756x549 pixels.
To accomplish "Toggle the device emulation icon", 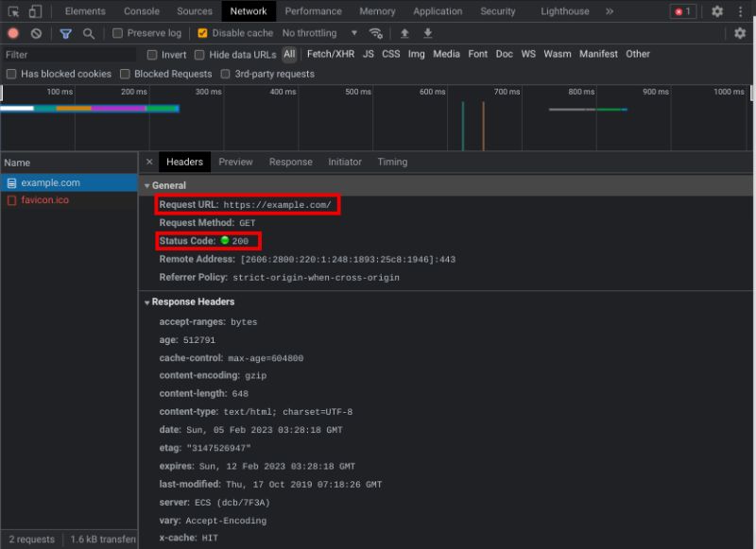I will click(x=36, y=11).
